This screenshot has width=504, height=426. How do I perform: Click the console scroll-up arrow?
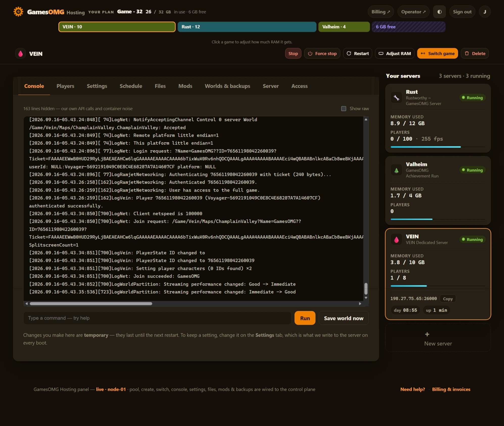coord(366,119)
